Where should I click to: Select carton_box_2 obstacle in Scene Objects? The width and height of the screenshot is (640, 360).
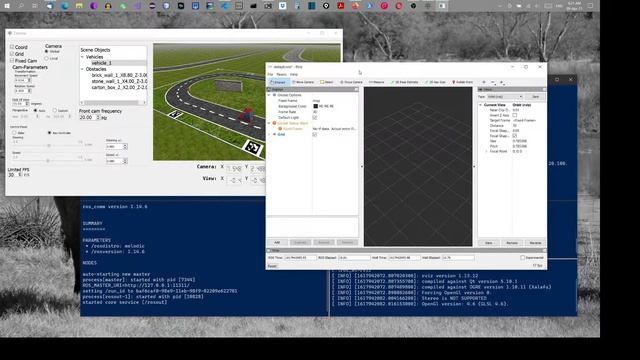(119, 87)
